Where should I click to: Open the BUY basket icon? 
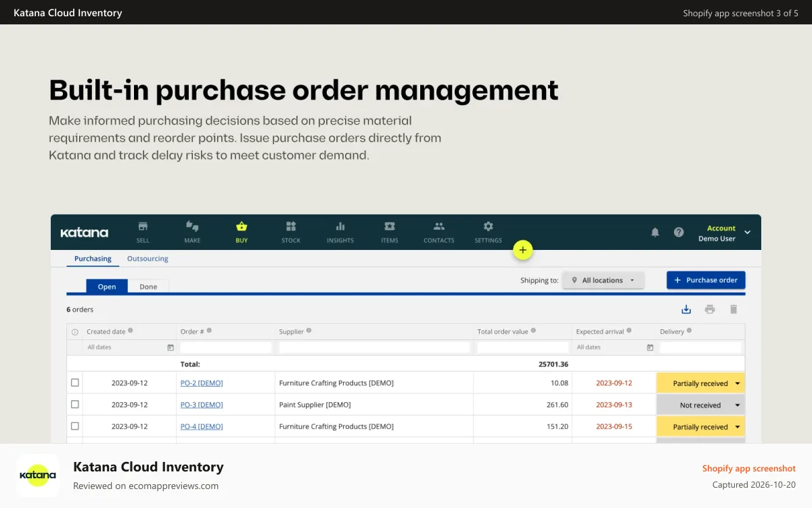(242, 226)
